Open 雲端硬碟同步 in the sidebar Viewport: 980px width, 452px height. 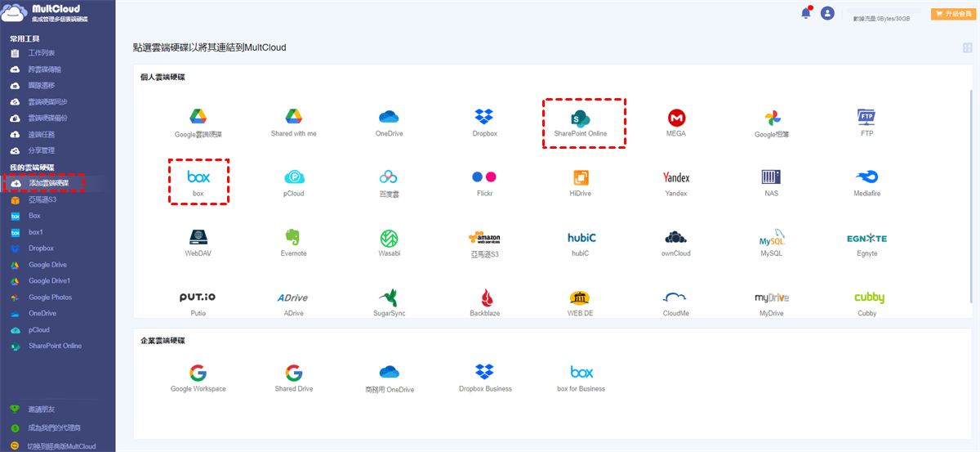(x=47, y=102)
